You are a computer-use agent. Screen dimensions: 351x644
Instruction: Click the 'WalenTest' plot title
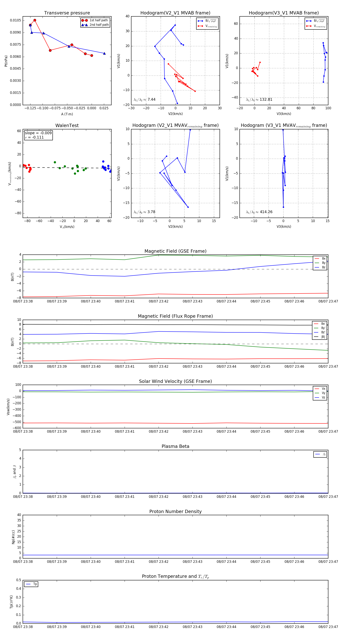click(67, 125)
